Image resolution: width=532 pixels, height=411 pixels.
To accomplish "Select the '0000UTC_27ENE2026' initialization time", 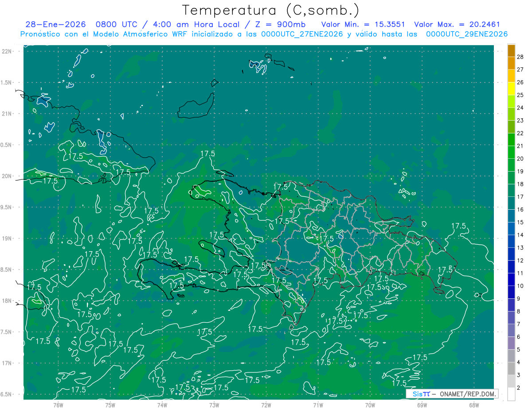I will (301, 34).
